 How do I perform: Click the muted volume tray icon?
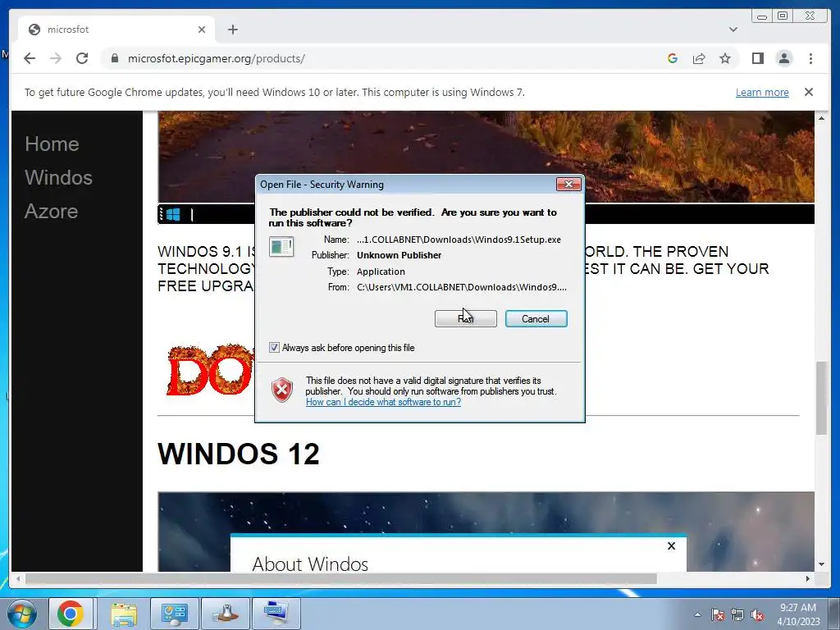(757, 614)
